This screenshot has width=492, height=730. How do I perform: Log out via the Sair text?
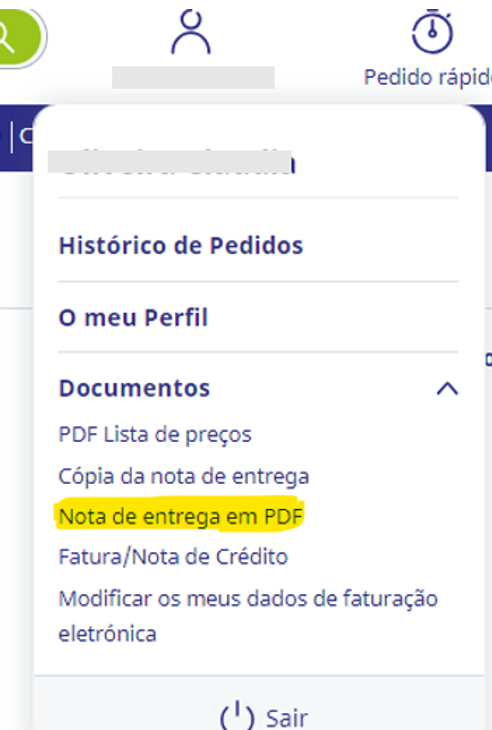click(287, 718)
